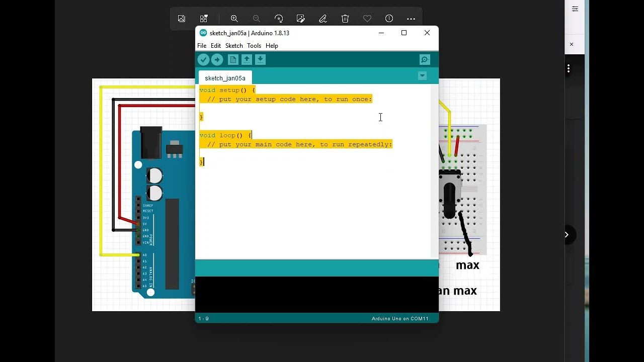The width and height of the screenshot is (644, 362).
Task: Click the Upload arrow button in Arduino
Action: click(217, 60)
